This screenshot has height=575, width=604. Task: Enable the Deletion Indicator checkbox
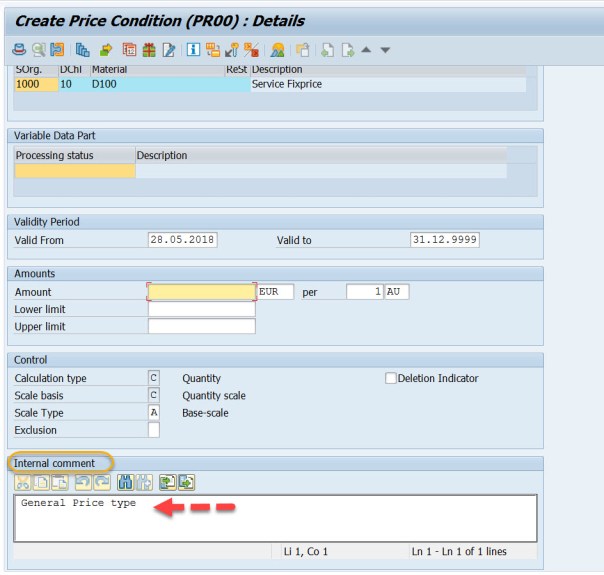(391, 379)
